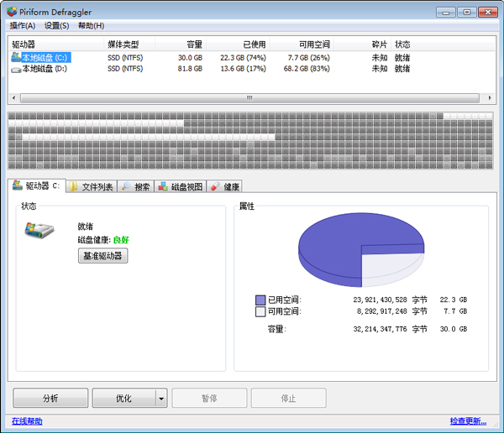This screenshot has height=433, width=504.
Task: Switch to the 搜索 tab
Action: pos(136,186)
